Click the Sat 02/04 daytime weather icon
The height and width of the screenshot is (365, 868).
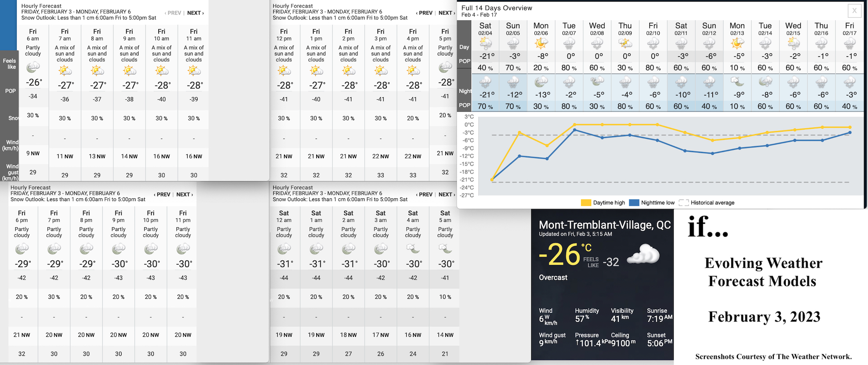pyautogui.click(x=485, y=43)
